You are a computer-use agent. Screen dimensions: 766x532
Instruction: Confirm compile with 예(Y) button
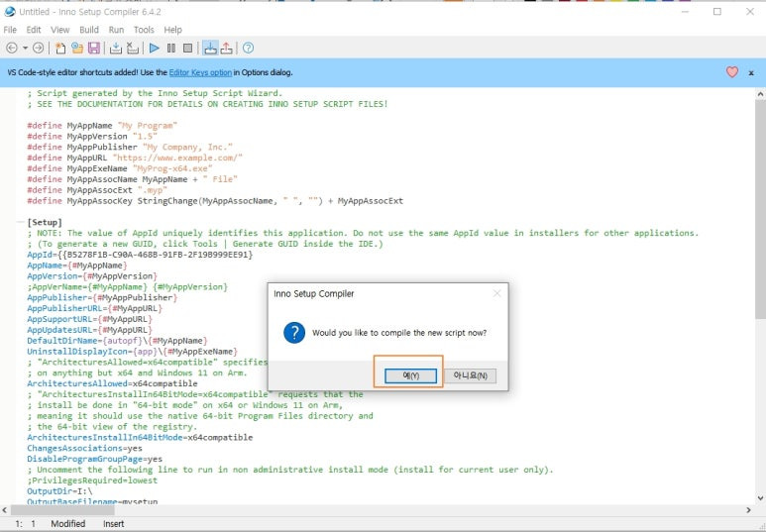(x=410, y=375)
